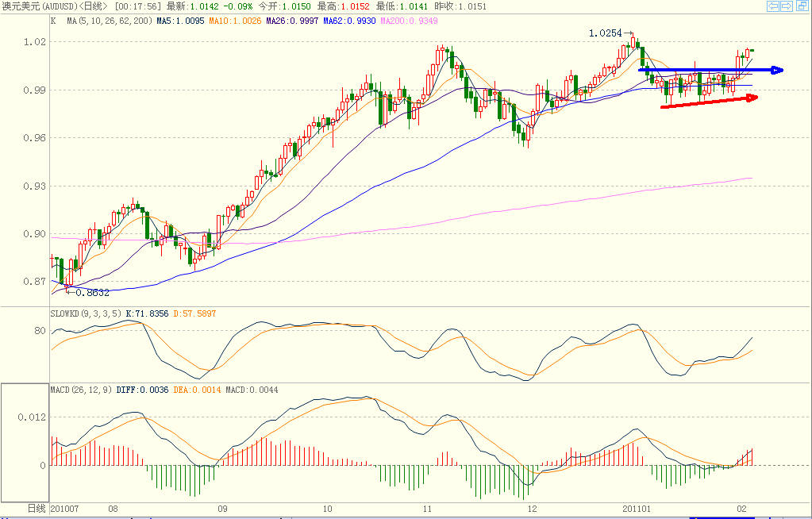Screen dimensions: 812x519
Task: Click the 0.96 price axis label
Action: pos(35,138)
